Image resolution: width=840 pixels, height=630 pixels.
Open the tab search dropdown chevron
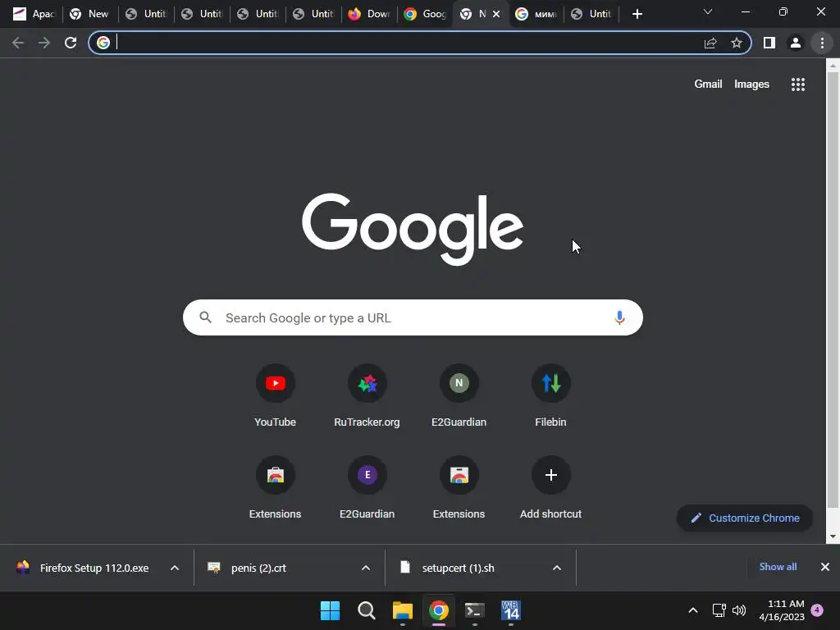click(x=708, y=11)
